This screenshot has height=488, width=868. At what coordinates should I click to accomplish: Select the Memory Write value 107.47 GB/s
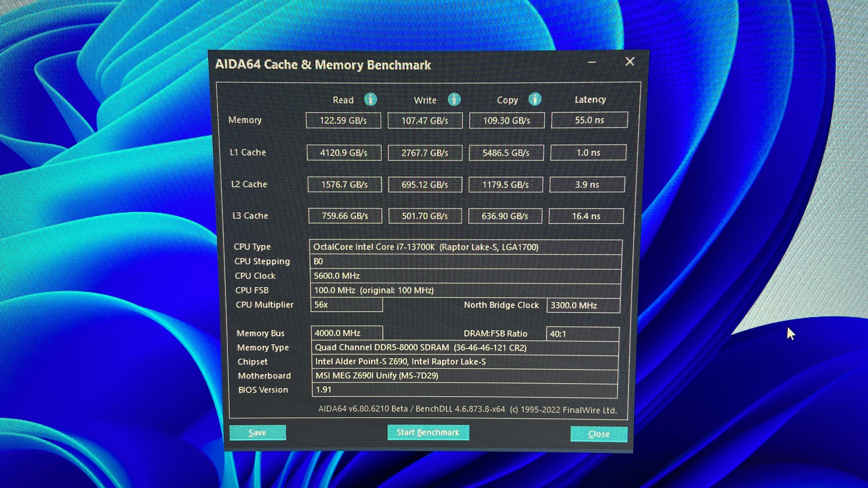click(x=425, y=121)
